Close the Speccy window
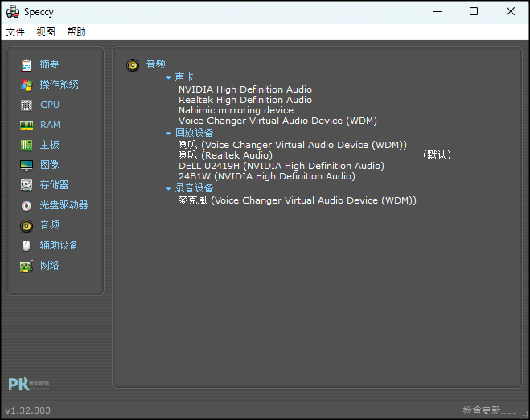The width and height of the screenshot is (530, 420). point(511,12)
